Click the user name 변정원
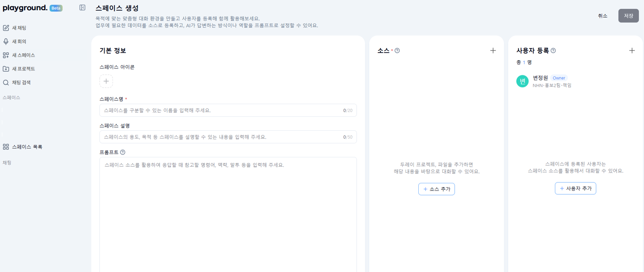 [x=541, y=78]
